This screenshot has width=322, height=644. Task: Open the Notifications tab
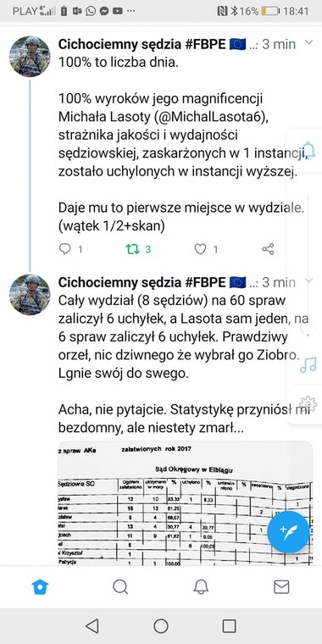(x=201, y=587)
